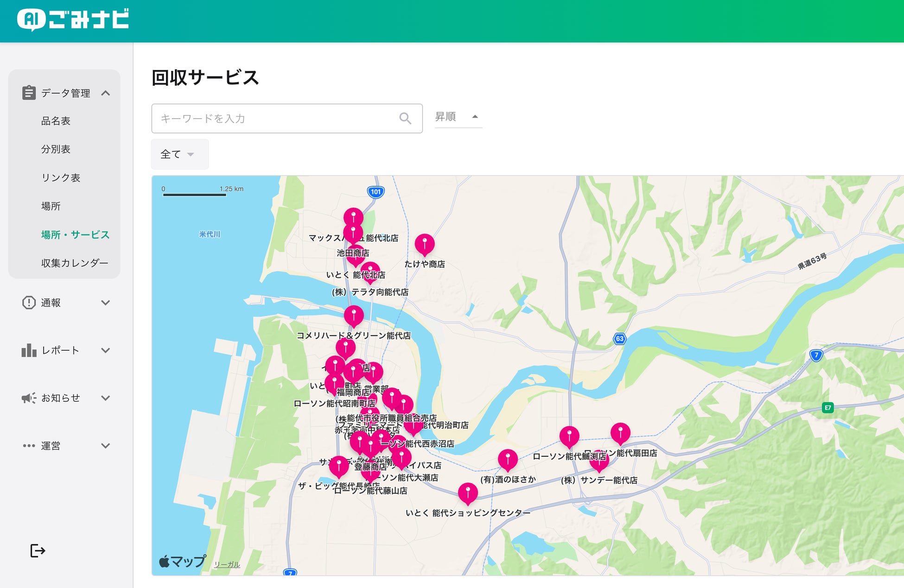Select the いとく 能代ショッピングセンター pin
904x588 pixels.
click(x=468, y=492)
